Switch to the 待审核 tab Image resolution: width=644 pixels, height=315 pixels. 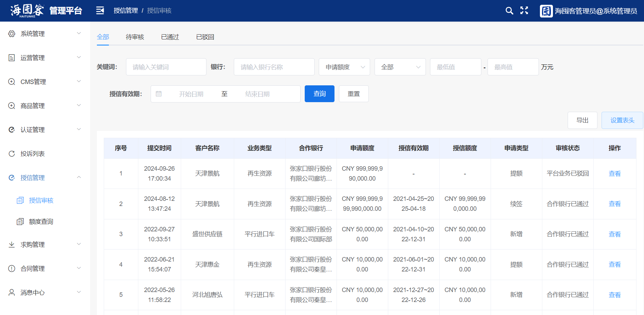click(x=135, y=37)
